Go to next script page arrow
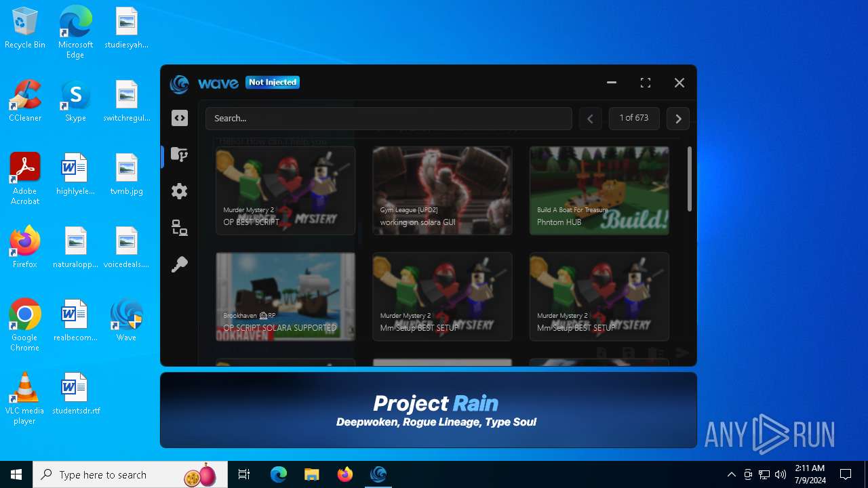This screenshot has width=868, height=488. click(678, 119)
